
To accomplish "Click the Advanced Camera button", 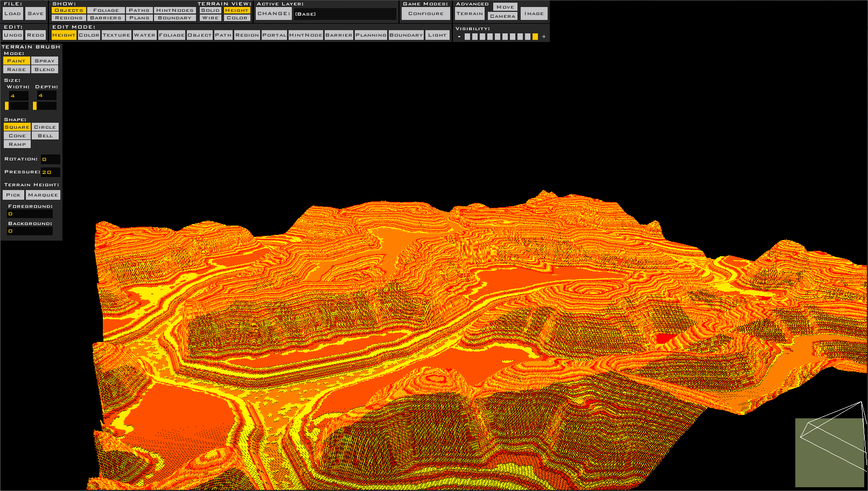I will tap(502, 16).
